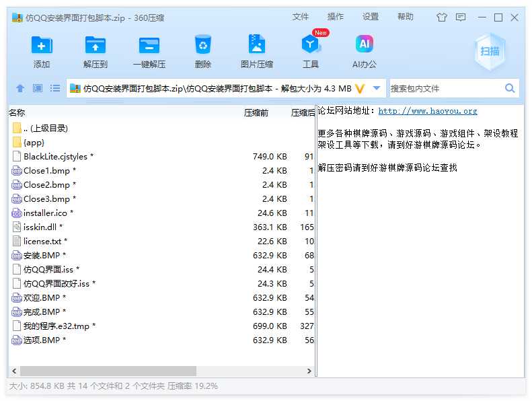532x401 pixels.
Task: Click the 360压缩 app icon in title bar
Action: (x=17, y=17)
